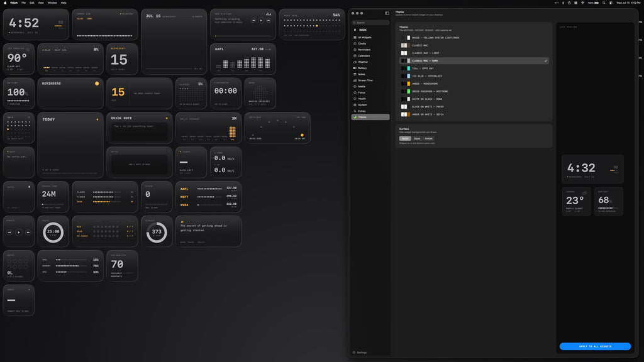The height and width of the screenshot is (362, 644).
Task: Set the surface to Solid
Action: pos(405,139)
